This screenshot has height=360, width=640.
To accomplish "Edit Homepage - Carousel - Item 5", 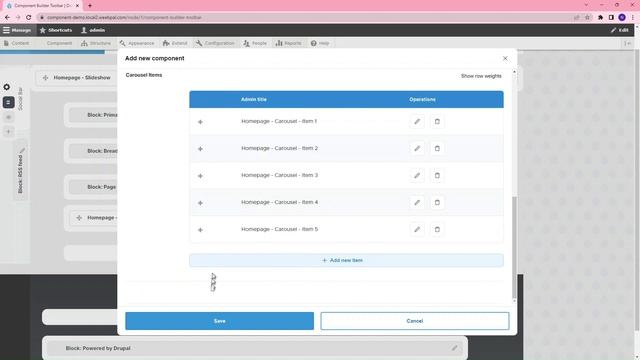I will tap(417, 229).
